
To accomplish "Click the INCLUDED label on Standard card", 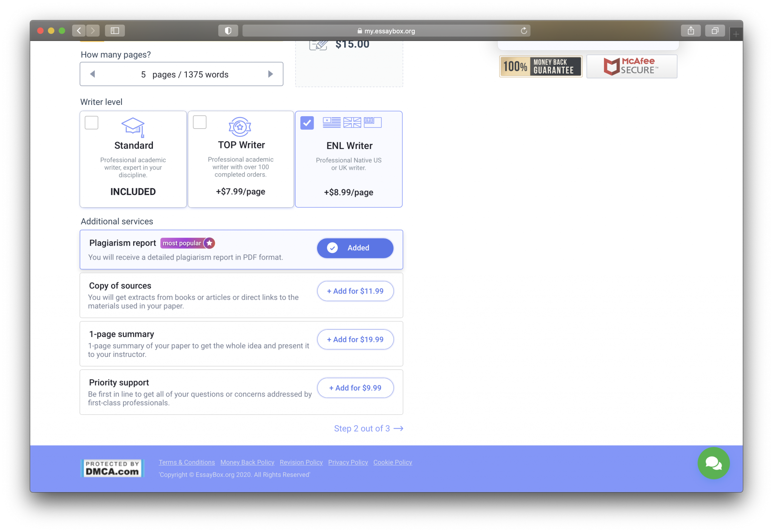I will [133, 192].
